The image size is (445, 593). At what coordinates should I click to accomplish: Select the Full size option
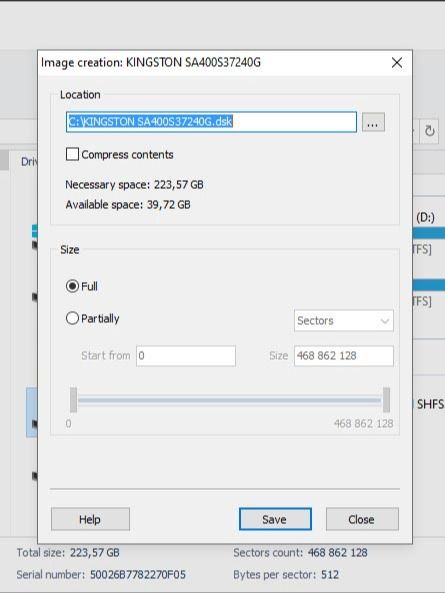tap(72, 286)
